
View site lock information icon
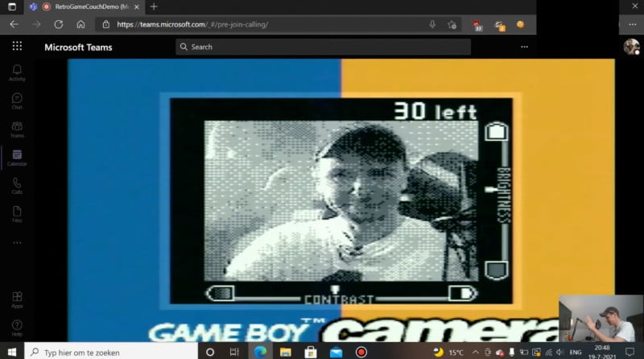(x=106, y=24)
